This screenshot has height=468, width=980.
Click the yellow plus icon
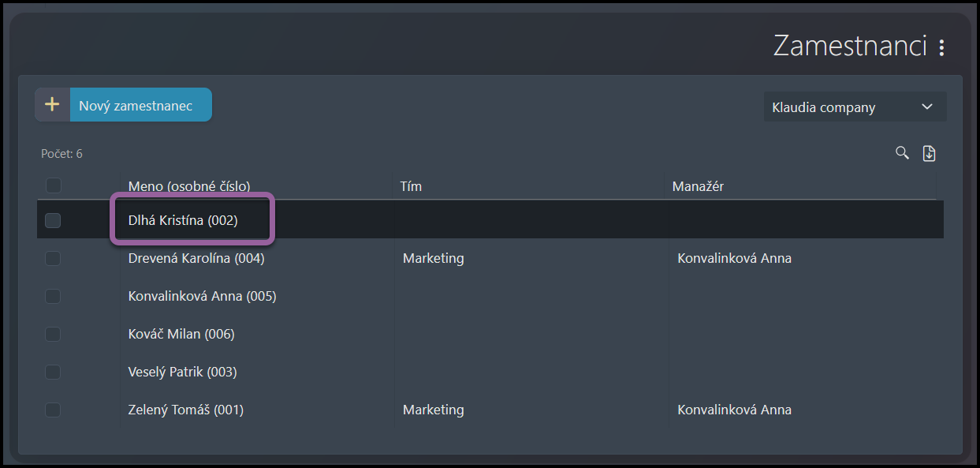point(52,104)
